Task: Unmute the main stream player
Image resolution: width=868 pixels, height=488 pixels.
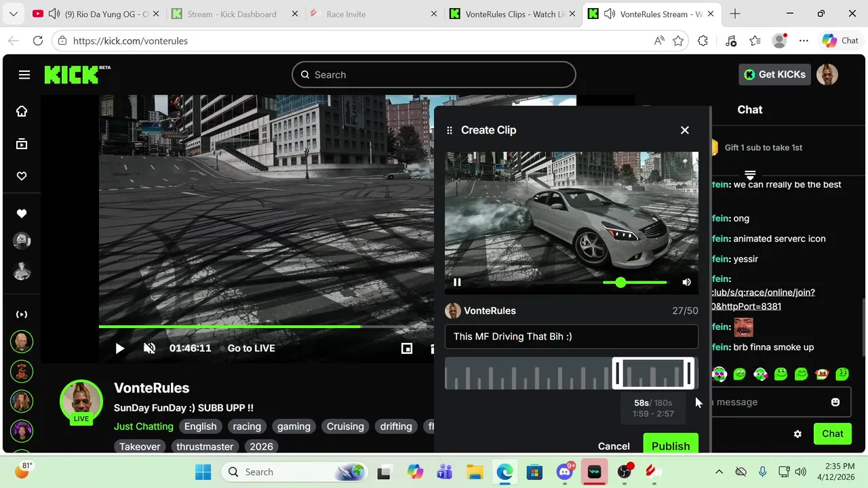Action: point(150,348)
